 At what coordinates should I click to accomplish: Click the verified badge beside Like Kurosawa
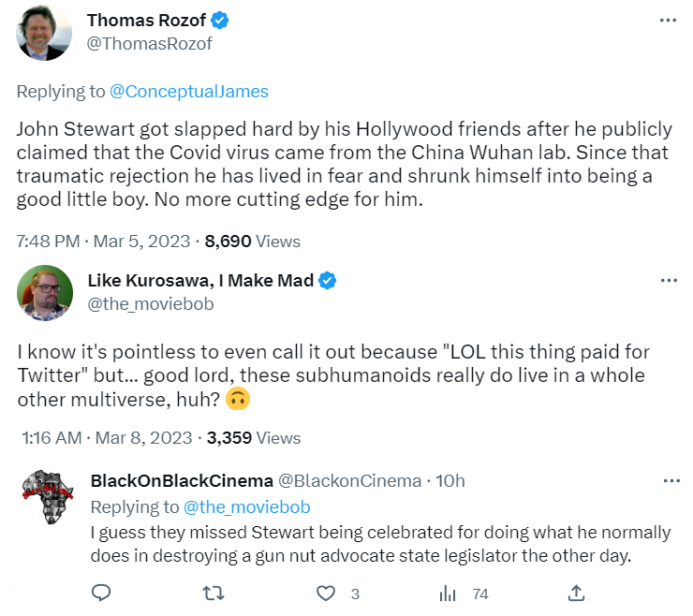point(328,281)
